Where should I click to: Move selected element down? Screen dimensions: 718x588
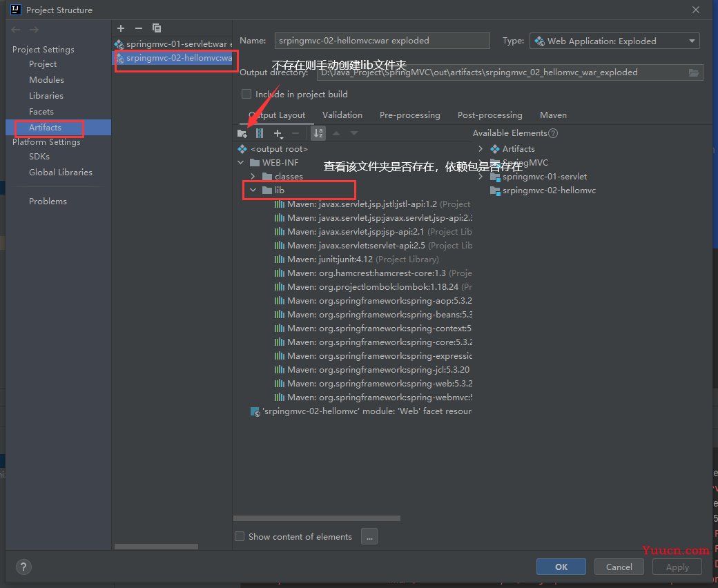tap(354, 134)
